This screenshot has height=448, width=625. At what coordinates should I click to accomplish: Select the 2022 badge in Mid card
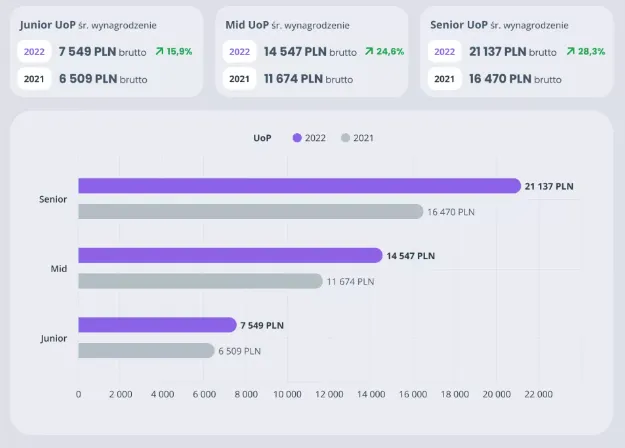click(x=240, y=51)
